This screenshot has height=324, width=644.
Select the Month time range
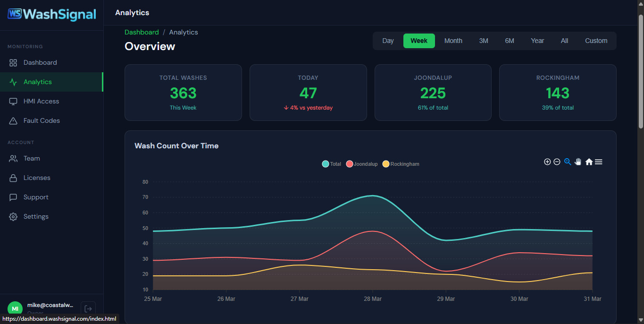pyautogui.click(x=453, y=41)
